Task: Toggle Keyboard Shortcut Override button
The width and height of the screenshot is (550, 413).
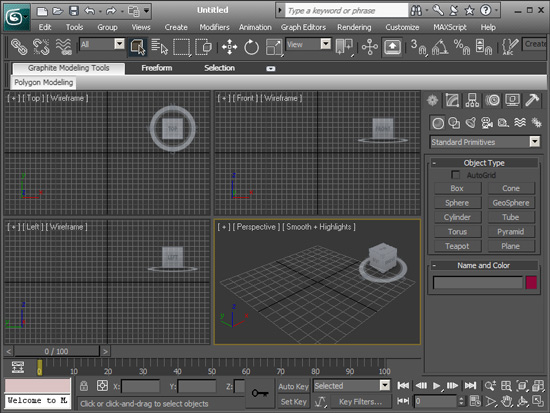Action: coord(392,47)
